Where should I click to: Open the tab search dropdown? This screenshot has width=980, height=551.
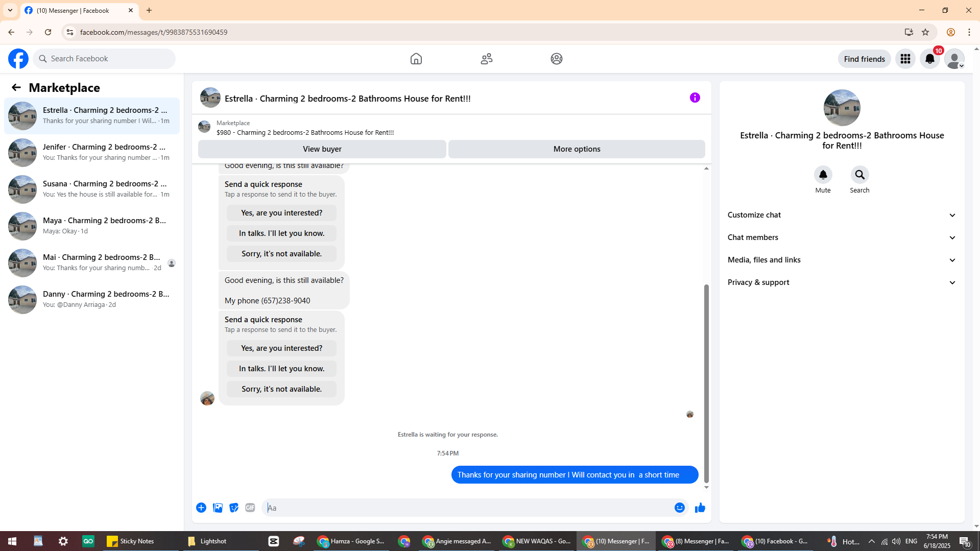[10, 10]
